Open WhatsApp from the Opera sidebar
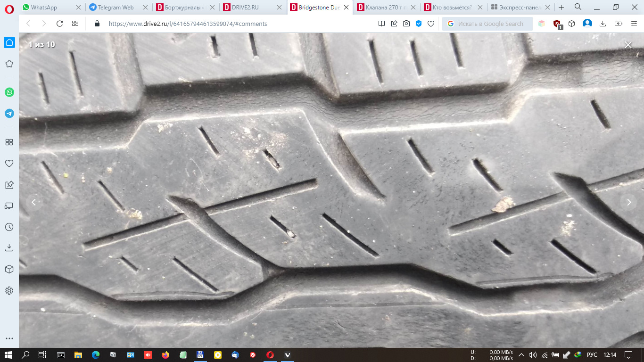 click(9, 92)
